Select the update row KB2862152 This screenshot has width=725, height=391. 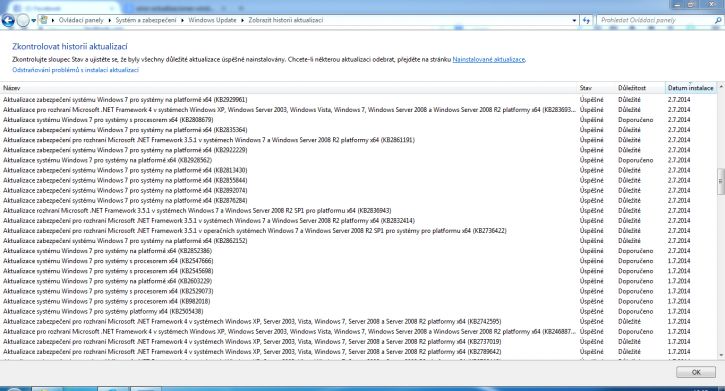(x=358, y=241)
